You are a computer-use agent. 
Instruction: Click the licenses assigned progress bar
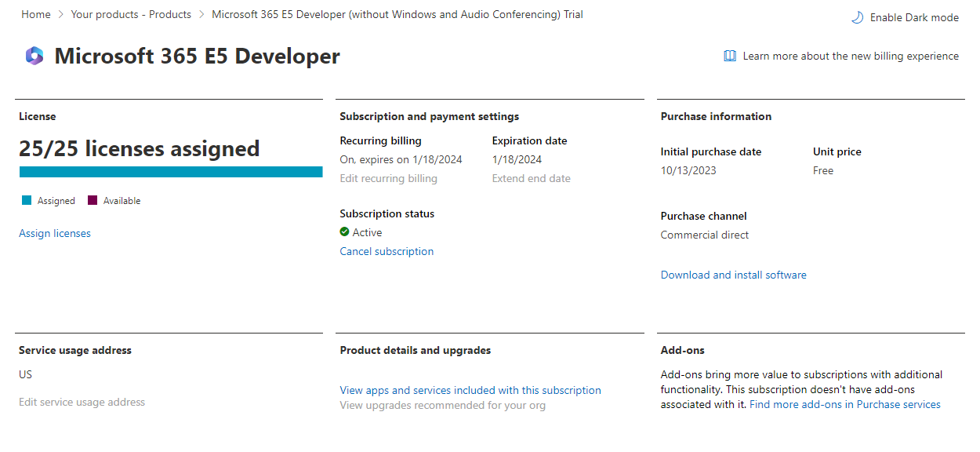pos(171,172)
